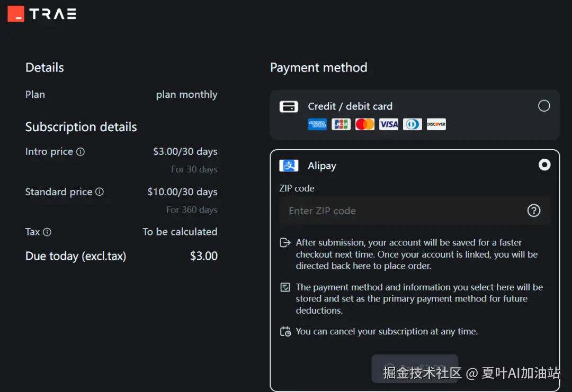This screenshot has height=392, width=572.
Task: Select the Alipay radio button
Action: 544,165
